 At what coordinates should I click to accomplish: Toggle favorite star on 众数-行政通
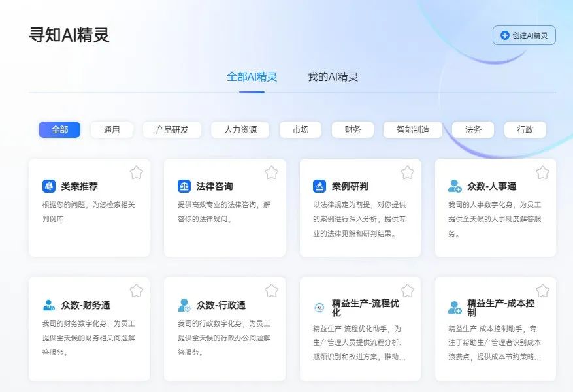point(272,291)
